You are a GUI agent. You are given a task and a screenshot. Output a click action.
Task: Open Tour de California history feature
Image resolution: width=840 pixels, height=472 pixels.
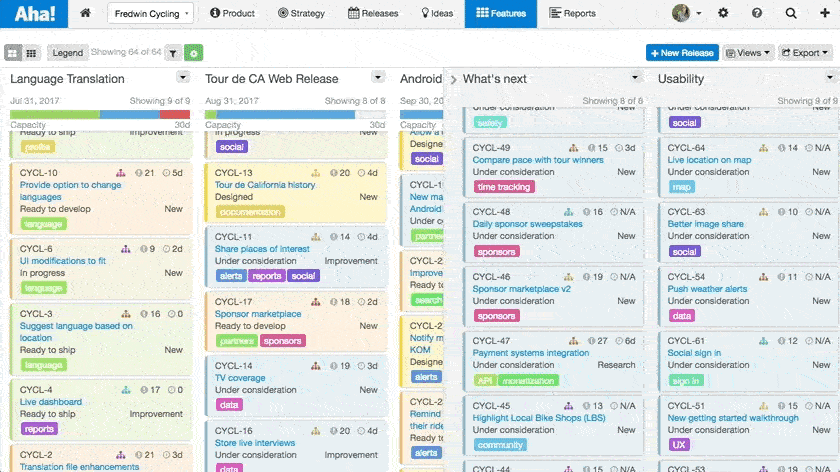(265, 185)
